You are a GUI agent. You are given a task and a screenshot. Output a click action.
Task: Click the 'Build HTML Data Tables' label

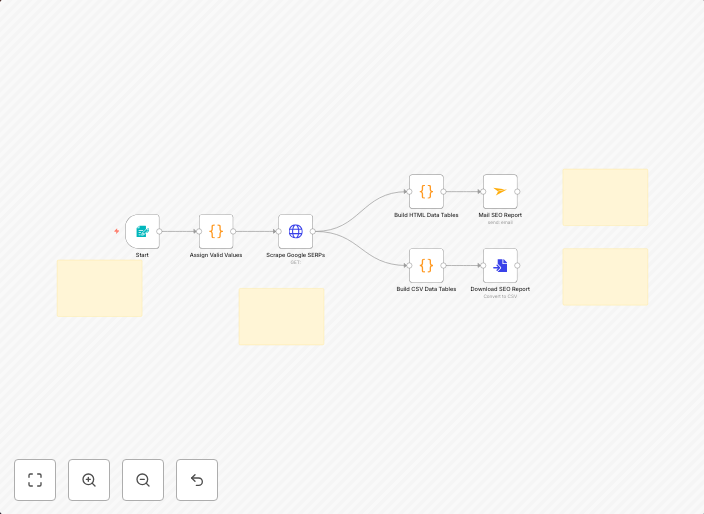tap(426, 215)
